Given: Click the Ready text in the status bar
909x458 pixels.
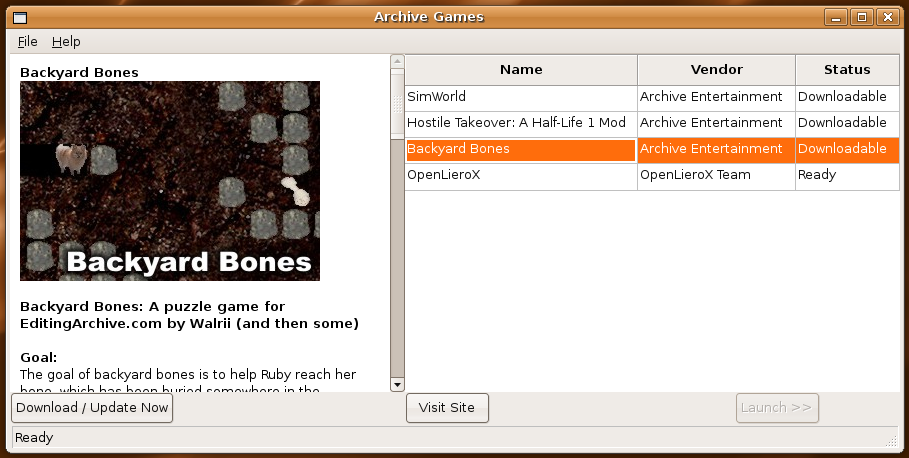Looking at the screenshot, I should click(x=34, y=438).
